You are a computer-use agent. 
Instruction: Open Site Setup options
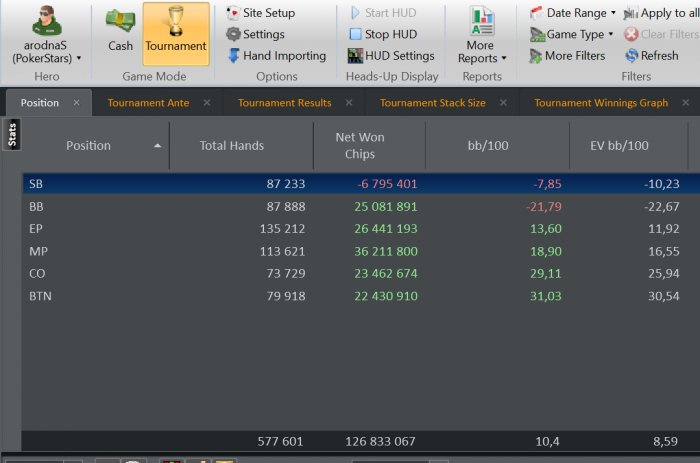click(x=260, y=13)
